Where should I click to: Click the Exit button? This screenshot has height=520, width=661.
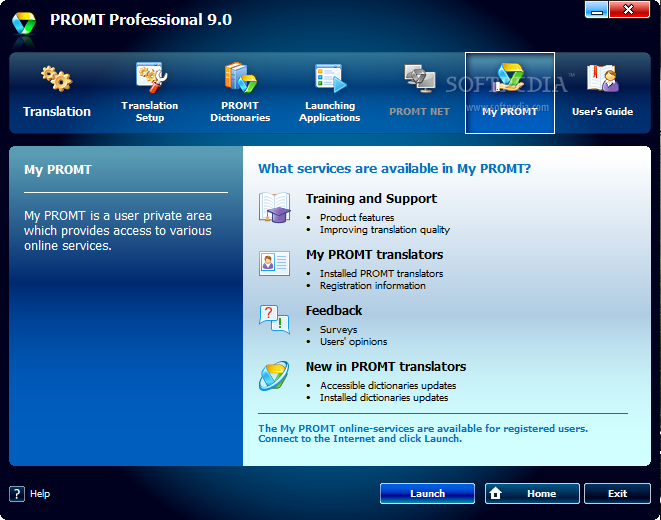point(618,493)
